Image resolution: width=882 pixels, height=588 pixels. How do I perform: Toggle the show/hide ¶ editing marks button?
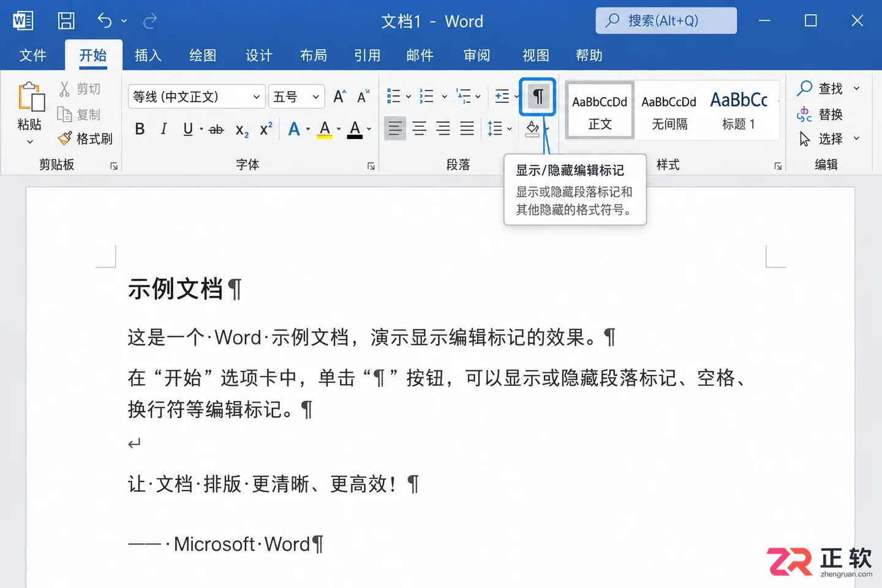[x=537, y=96]
